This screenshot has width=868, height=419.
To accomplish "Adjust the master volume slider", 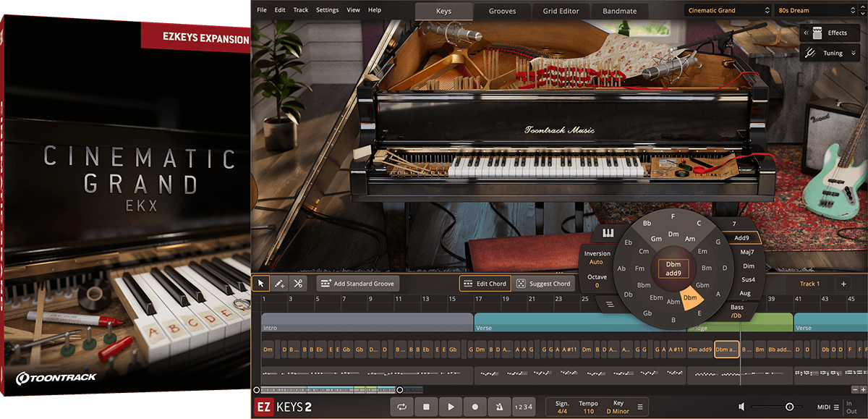I will pyautogui.click(x=789, y=407).
